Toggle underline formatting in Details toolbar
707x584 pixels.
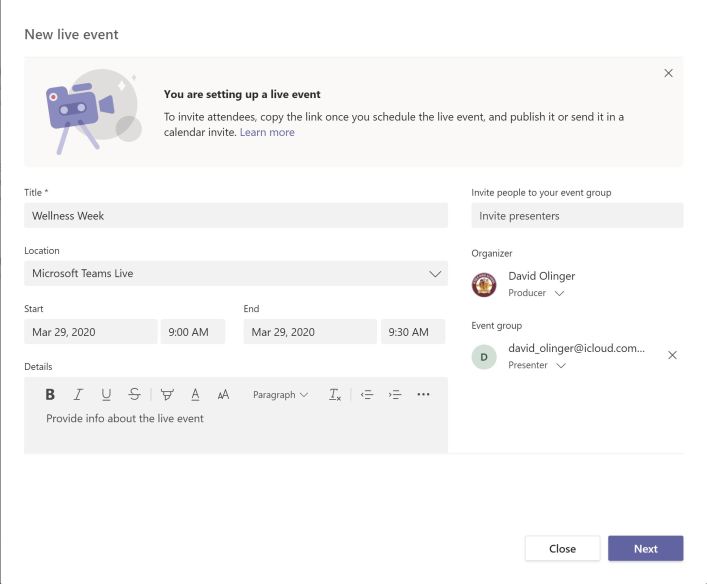(x=106, y=395)
